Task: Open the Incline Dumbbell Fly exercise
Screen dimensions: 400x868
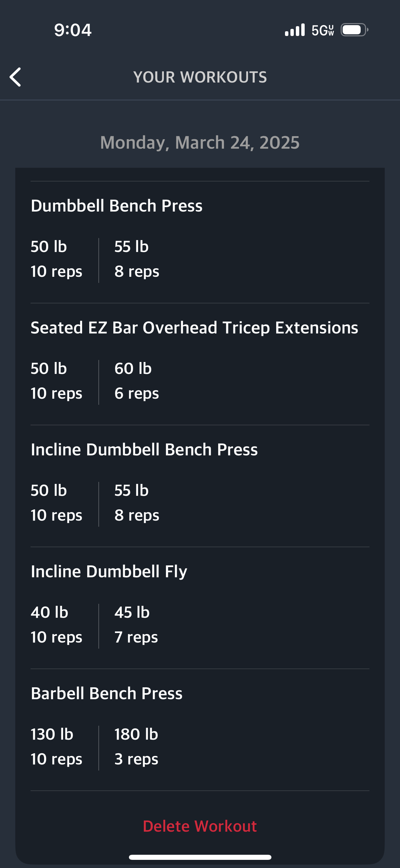Action: coord(109,572)
